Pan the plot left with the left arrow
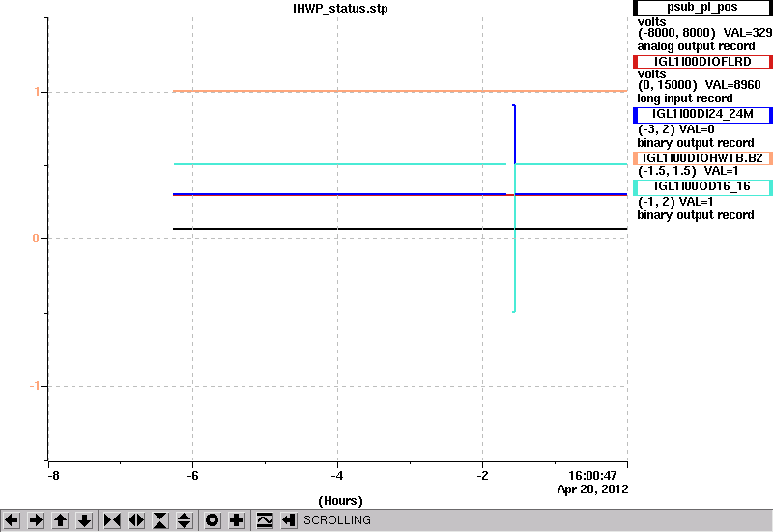Screen dimensions: 773x532 point(12,520)
